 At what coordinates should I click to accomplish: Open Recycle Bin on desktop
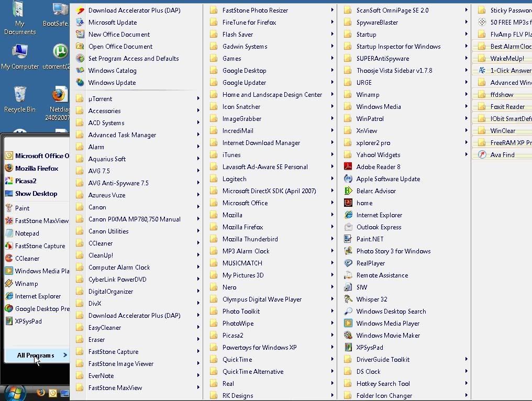click(20, 99)
